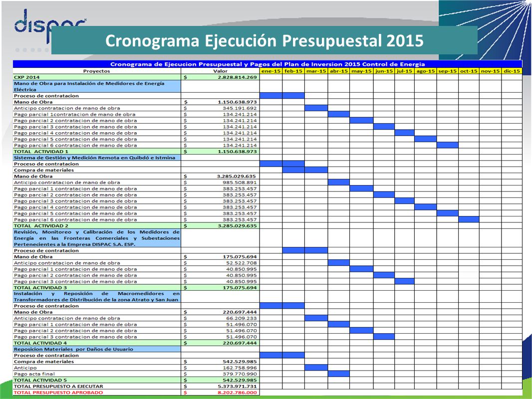The image size is (532, 399).
Task: Select the red TOTAL PRESUPUESTO APROBADO label
Action: (x=58, y=393)
